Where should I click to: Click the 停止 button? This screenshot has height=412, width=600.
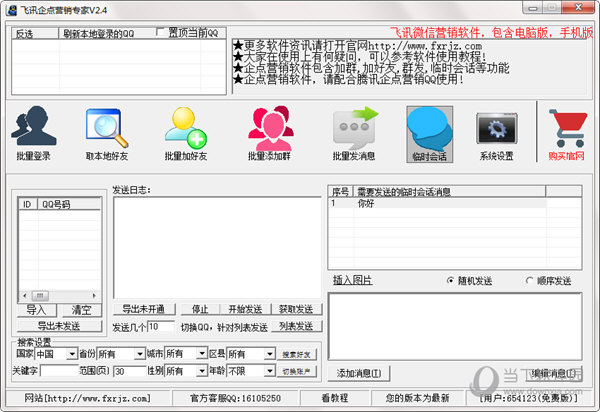[x=200, y=309]
